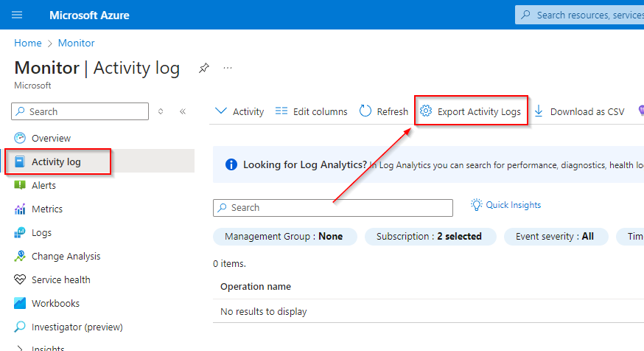Click the Home breadcrumb link
Image resolution: width=644 pixels, height=351 pixels.
click(x=28, y=43)
